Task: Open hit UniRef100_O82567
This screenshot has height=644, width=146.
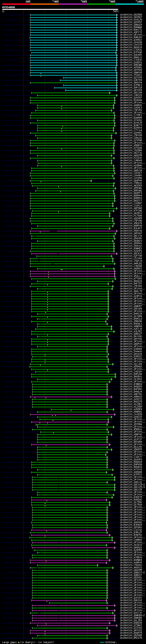Action: coord(131,17)
